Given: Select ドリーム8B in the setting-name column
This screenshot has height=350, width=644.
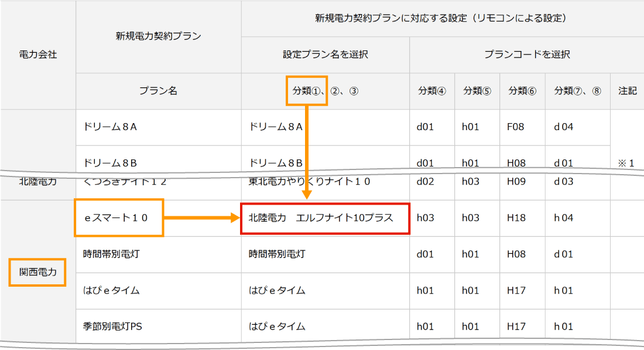Looking at the screenshot, I should coord(276,163).
